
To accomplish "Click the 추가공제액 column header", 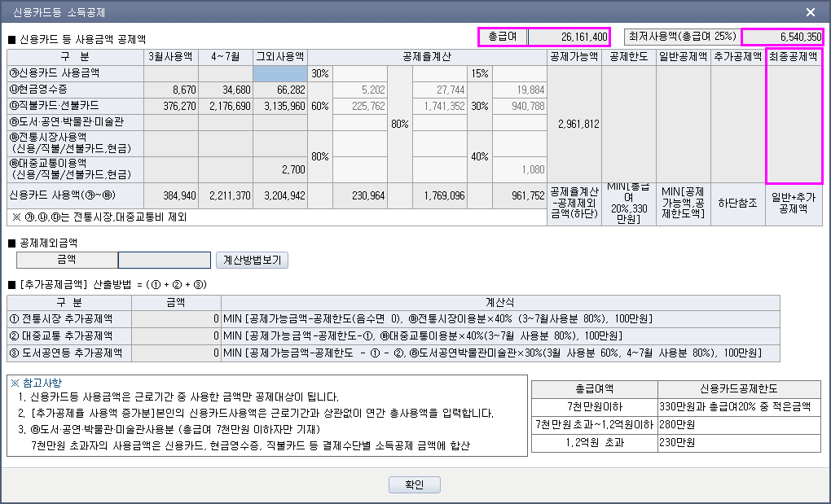I will click(738, 57).
